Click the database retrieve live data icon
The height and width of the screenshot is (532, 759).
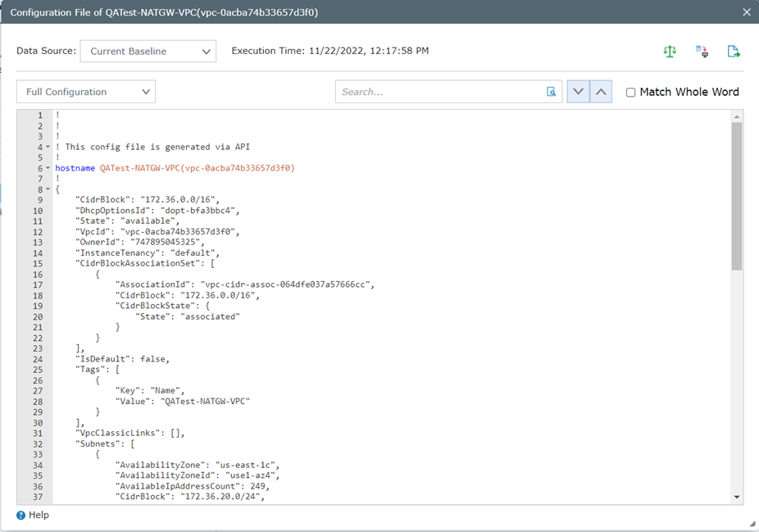pos(702,52)
